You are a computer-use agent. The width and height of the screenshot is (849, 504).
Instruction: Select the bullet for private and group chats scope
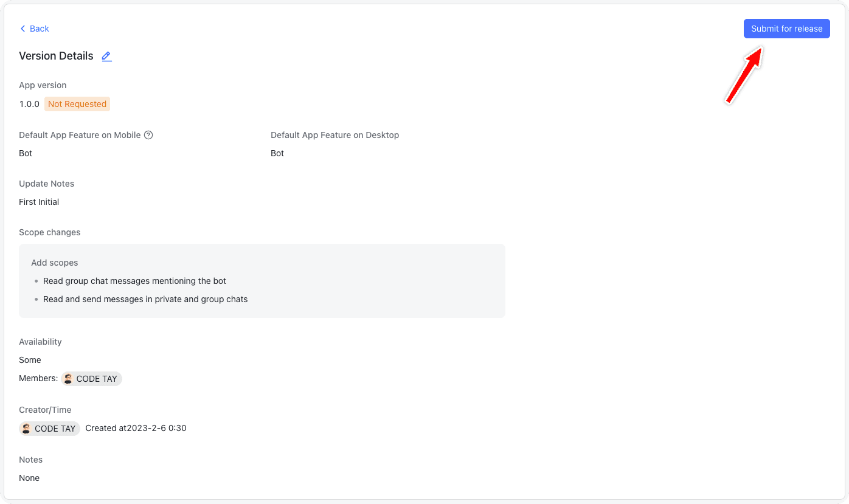click(x=36, y=299)
